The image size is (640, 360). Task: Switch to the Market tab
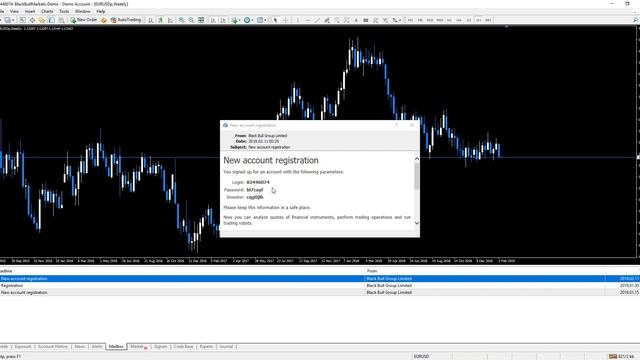139,347
